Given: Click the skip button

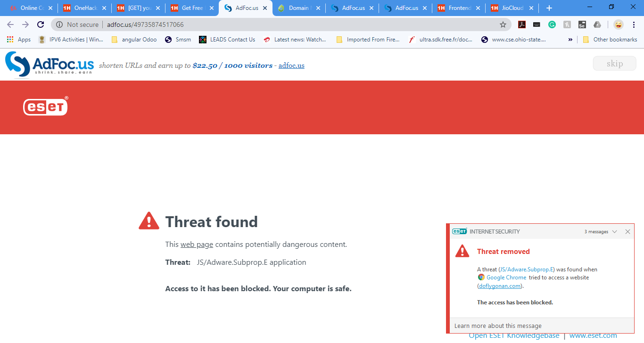Looking at the screenshot, I should click(614, 64).
